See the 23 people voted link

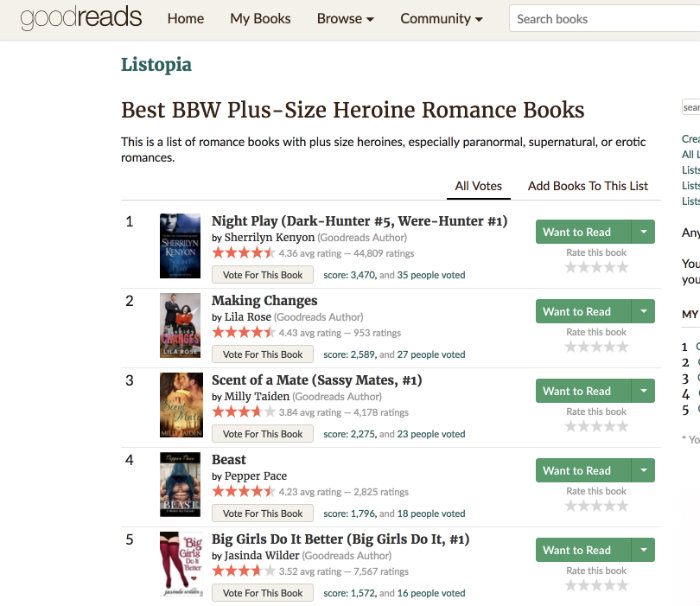click(x=431, y=434)
